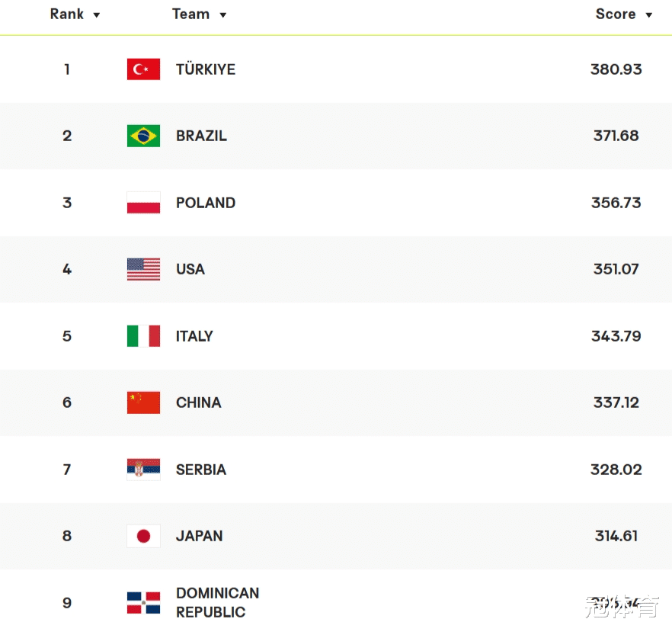Click the Japan flag icon
This screenshot has height=635, width=672.
(143, 536)
